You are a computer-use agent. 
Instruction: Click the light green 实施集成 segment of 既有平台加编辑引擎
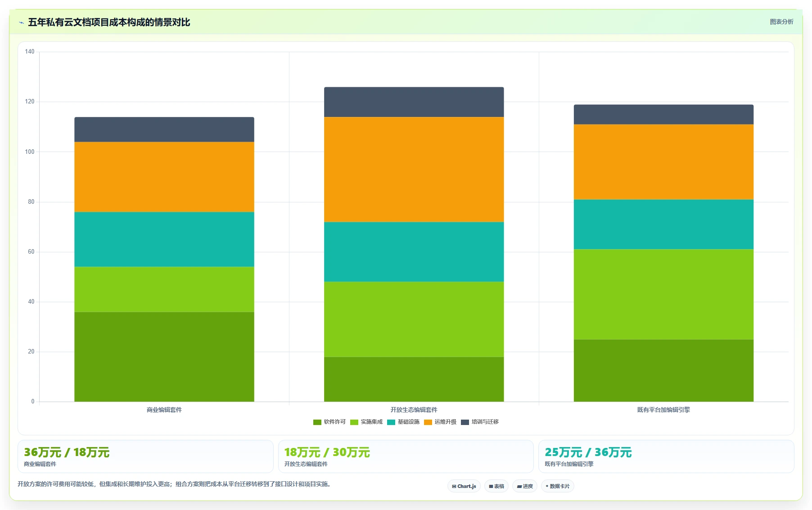pos(664,295)
